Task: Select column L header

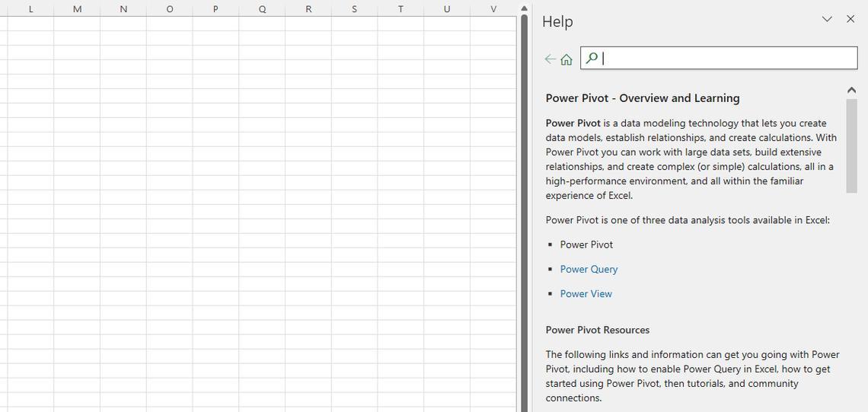Action: point(30,9)
